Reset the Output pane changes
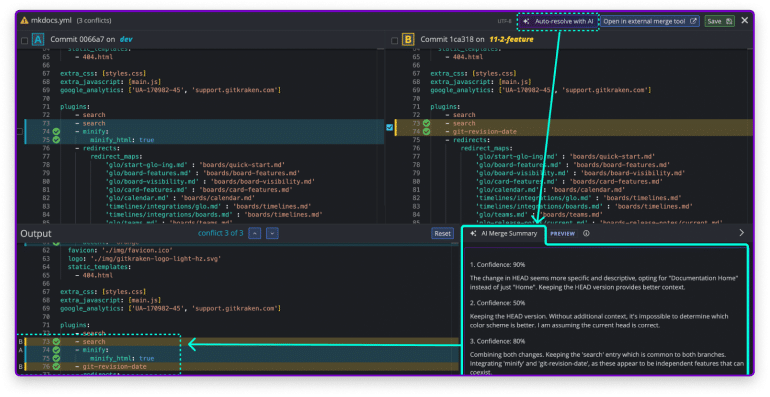Viewport: 770px width, 397px height. (x=442, y=233)
